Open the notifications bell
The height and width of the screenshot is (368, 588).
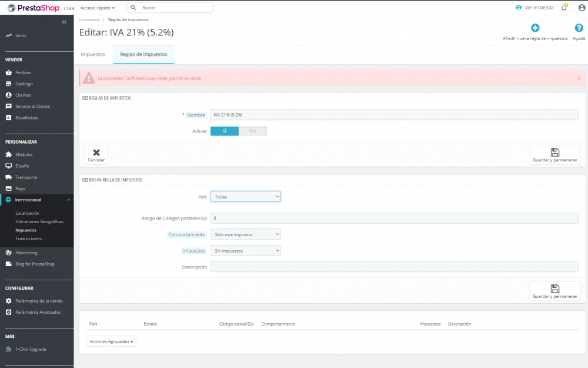[564, 8]
